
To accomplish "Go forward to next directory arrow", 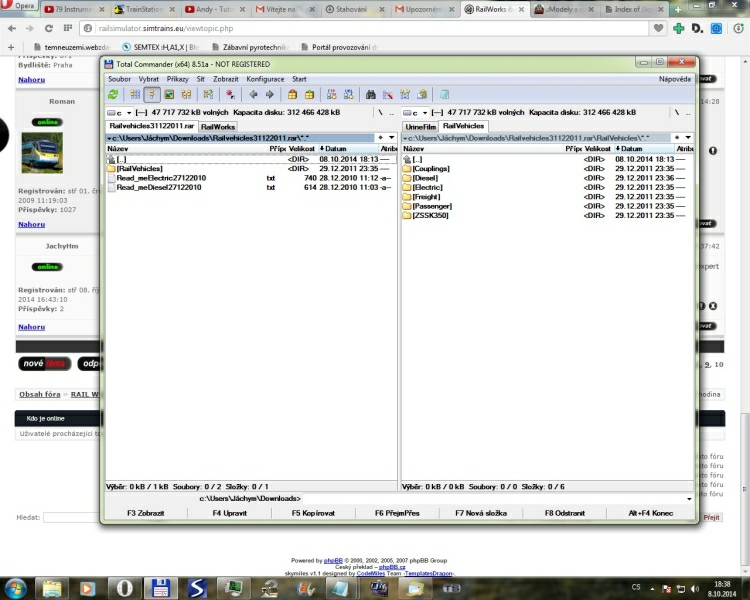I will pos(270,95).
